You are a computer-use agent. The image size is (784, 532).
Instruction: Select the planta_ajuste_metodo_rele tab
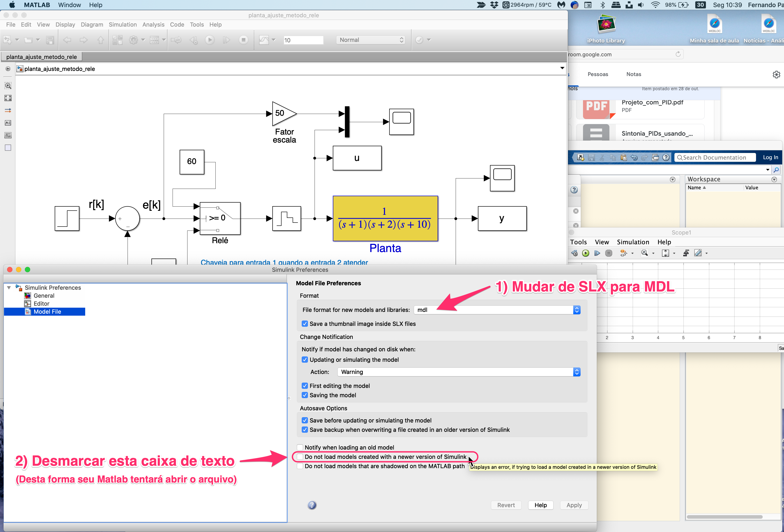[41, 57]
